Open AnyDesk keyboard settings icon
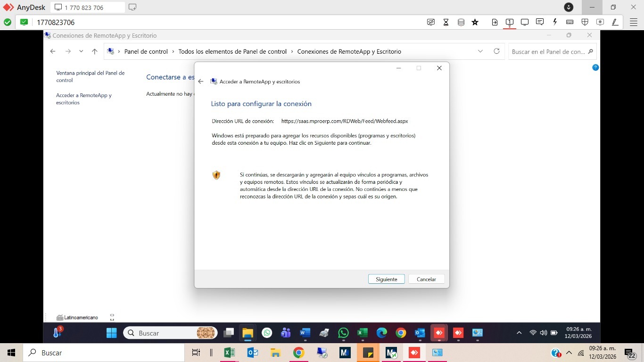644x362 pixels. point(570,22)
